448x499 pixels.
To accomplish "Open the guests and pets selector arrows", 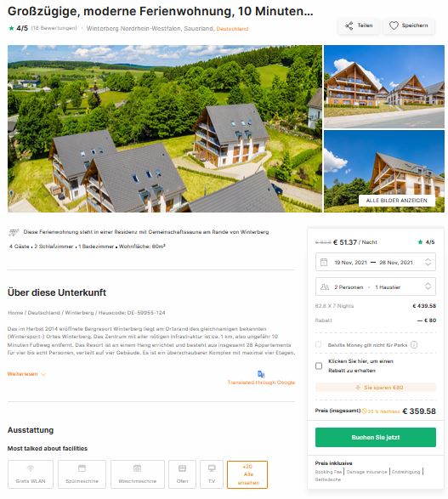I will coord(428,286).
